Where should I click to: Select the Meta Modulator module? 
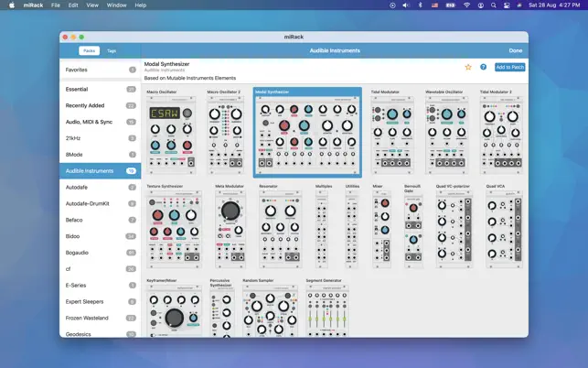tap(230, 229)
